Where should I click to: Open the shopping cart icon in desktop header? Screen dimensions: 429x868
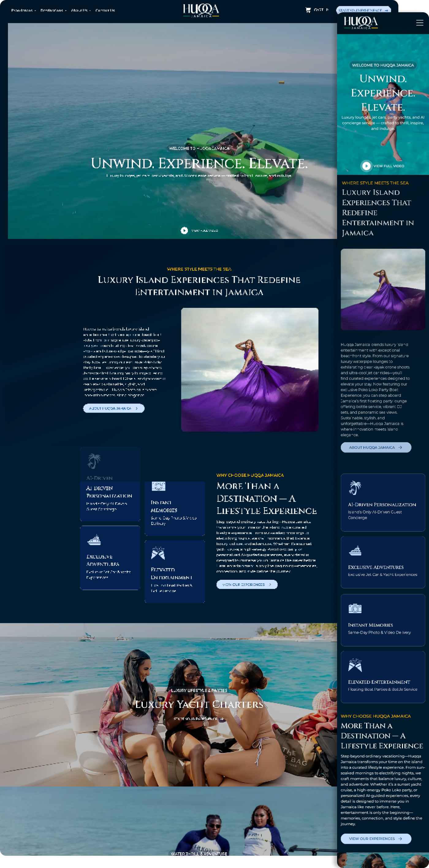pos(308,10)
